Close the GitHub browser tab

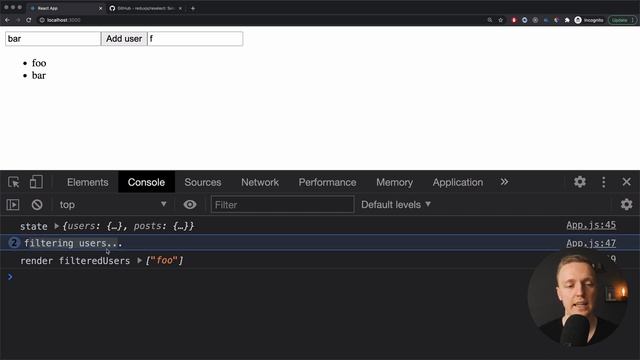click(x=180, y=8)
